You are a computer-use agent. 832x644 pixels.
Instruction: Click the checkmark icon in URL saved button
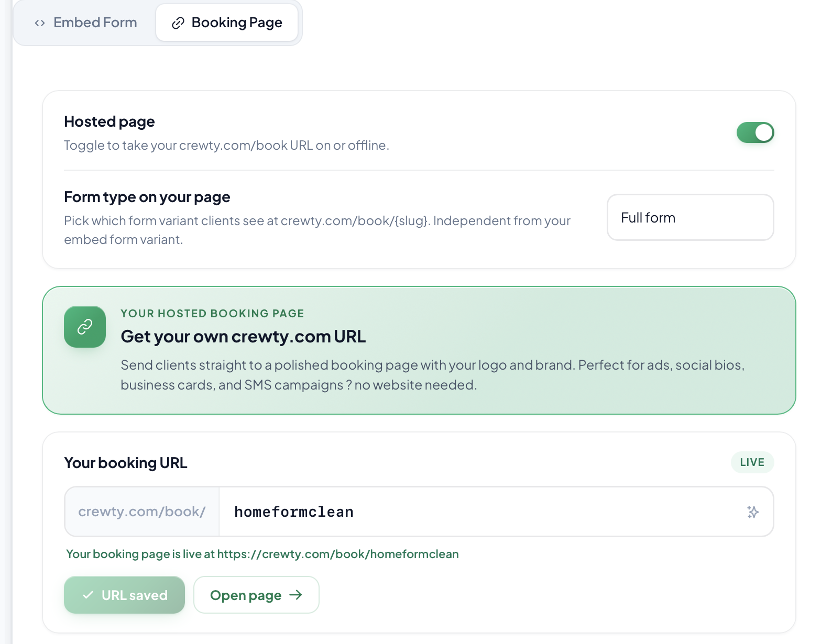tap(88, 595)
